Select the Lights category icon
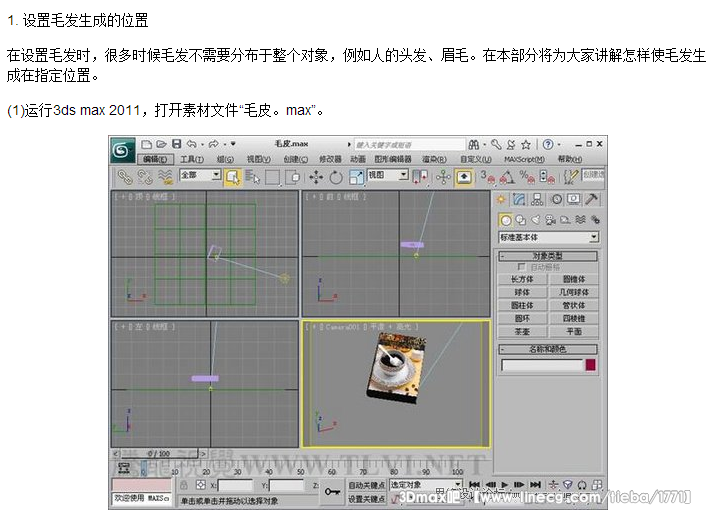Image resolution: width=720 pixels, height=514 pixels. click(535, 220)
